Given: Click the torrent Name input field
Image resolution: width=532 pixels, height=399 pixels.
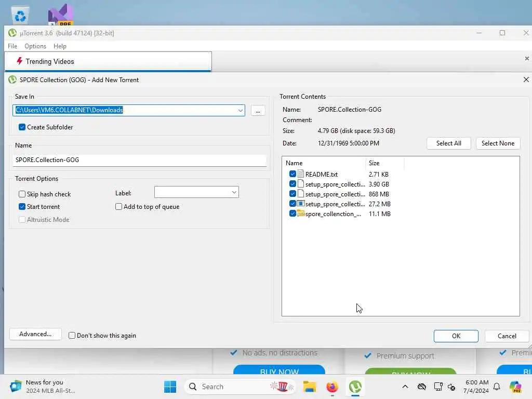Looking at the screenshot, I should pyautogui.click(x=139, y=160).
